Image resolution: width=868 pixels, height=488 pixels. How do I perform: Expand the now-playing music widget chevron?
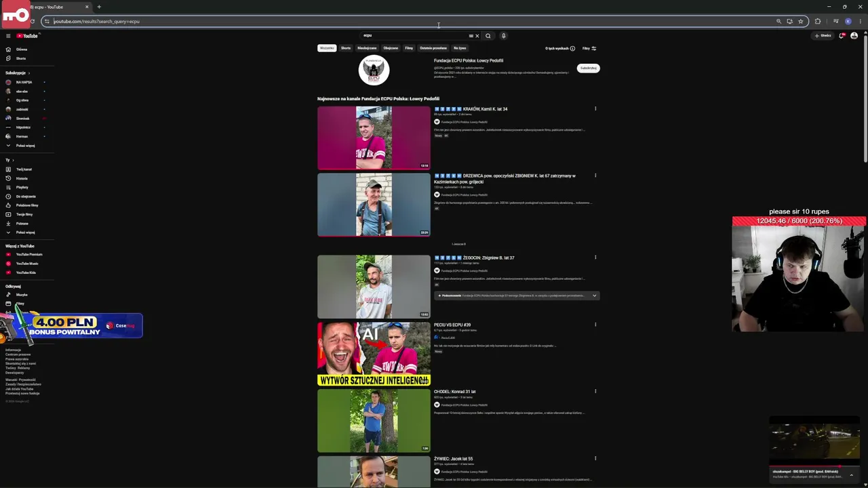click(x=852, y=474)
